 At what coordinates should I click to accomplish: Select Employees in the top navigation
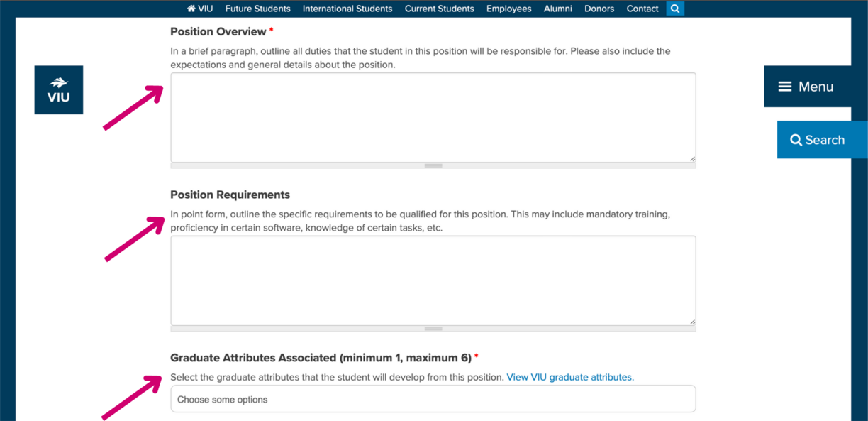click(x=509, y=9)
